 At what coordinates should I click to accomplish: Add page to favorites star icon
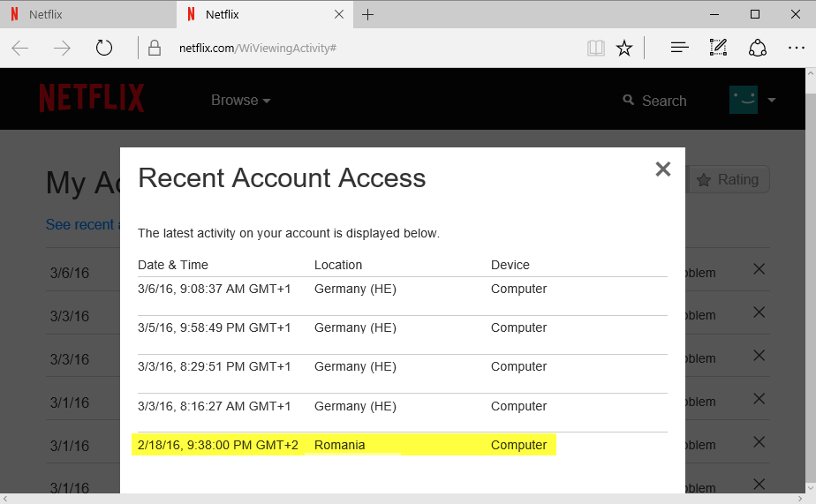coord(624,48)
